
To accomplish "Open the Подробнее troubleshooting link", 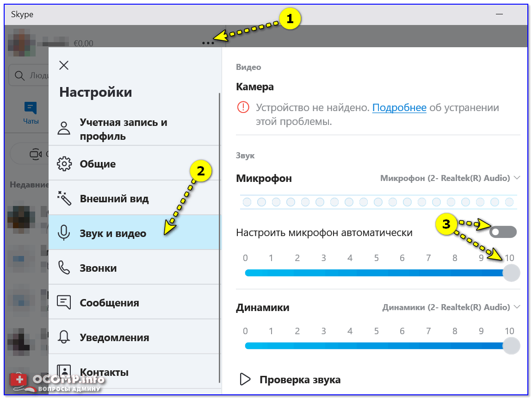I will (x=399, y=108).
